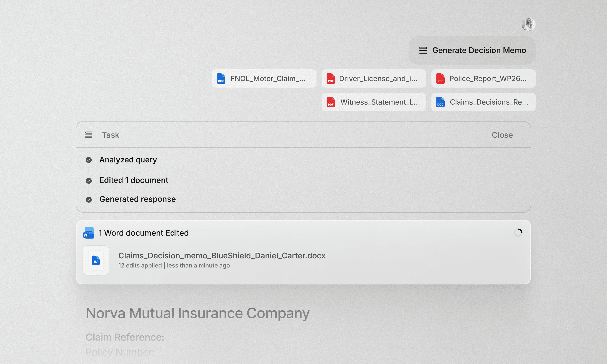Viewport: 607px width, 364px height.
Task: Select the Edited 1 document step
Action: (133, 180)
